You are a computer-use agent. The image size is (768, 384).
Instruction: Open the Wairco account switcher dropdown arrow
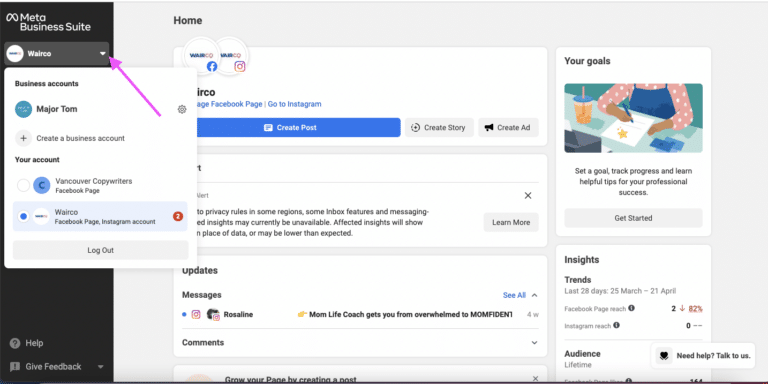[x=102, y=54]
